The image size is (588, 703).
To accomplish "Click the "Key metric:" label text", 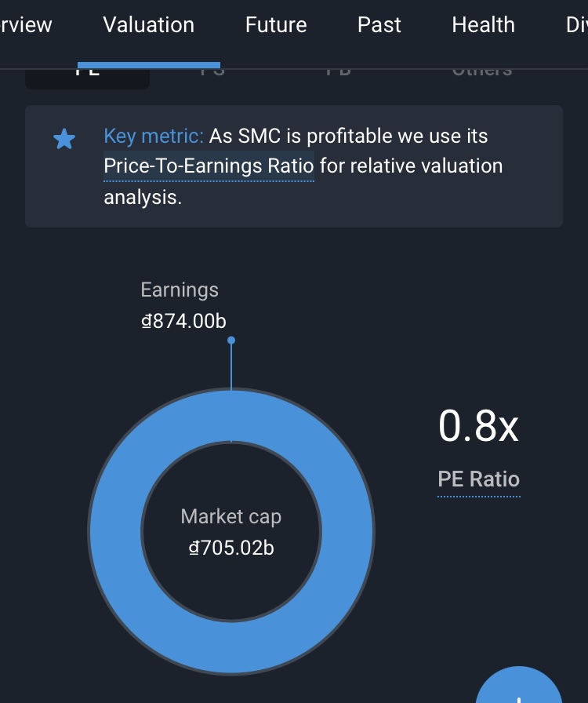I will pos(153,137).
